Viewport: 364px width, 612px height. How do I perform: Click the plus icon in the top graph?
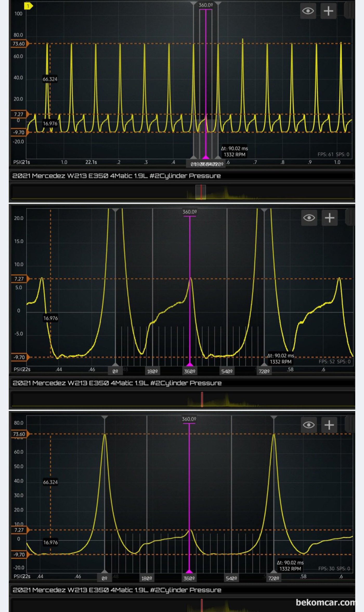328,11
